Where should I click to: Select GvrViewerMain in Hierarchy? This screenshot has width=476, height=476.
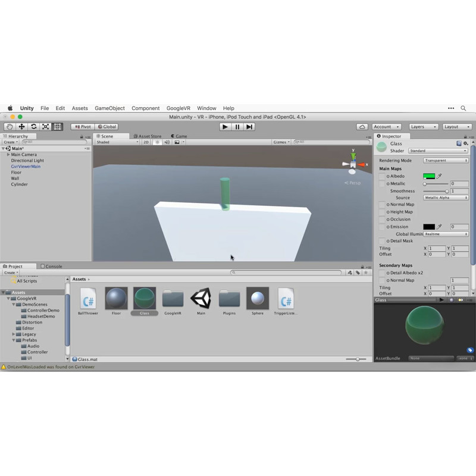[26, 167]
